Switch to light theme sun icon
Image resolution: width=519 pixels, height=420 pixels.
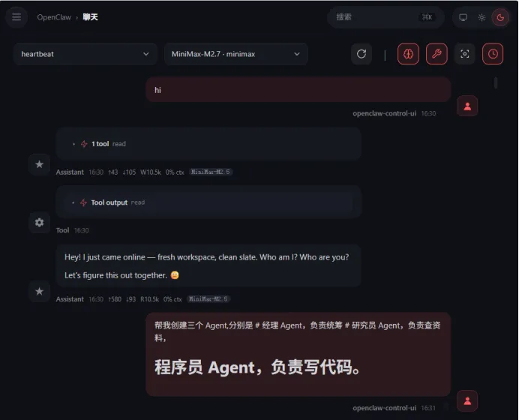pyautogui.click(x=481, y=17)
